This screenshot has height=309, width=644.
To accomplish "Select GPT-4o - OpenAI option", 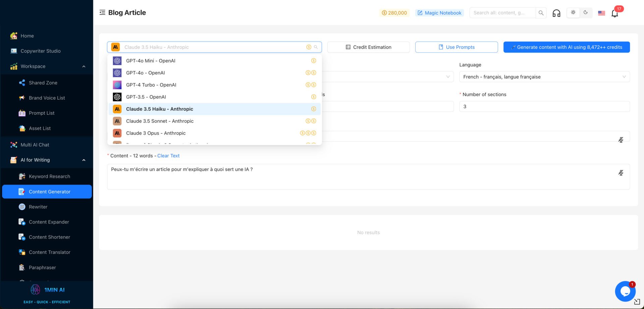I will tap(214, 73).
